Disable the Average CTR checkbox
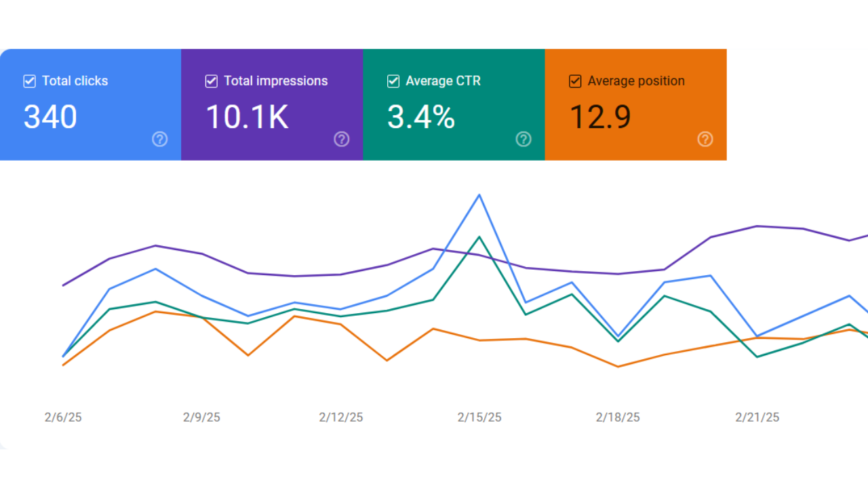 coord(393,81)
